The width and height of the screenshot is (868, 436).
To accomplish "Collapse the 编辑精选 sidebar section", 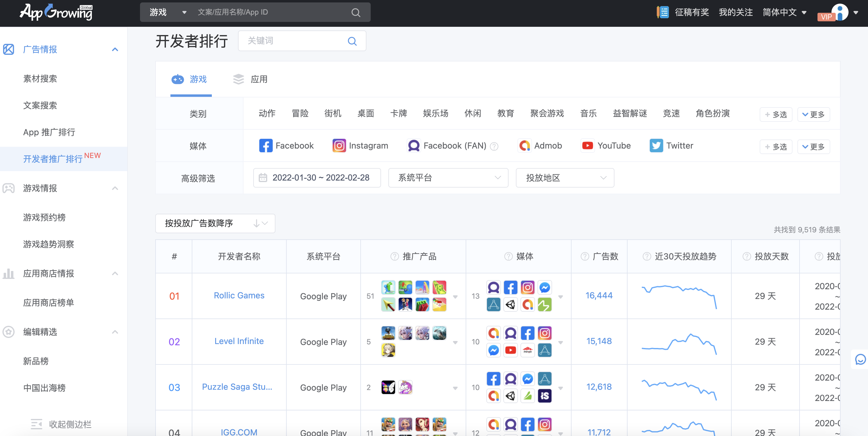I will (x=115, y=332).
